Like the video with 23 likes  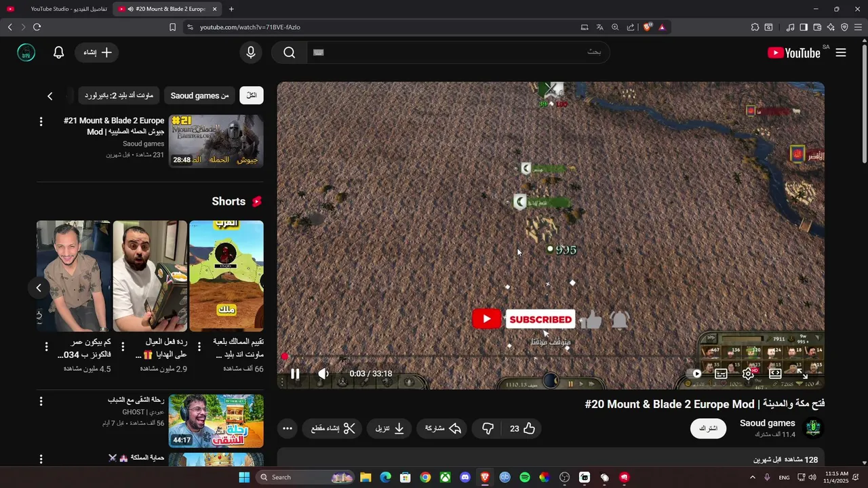coord(523,428)
